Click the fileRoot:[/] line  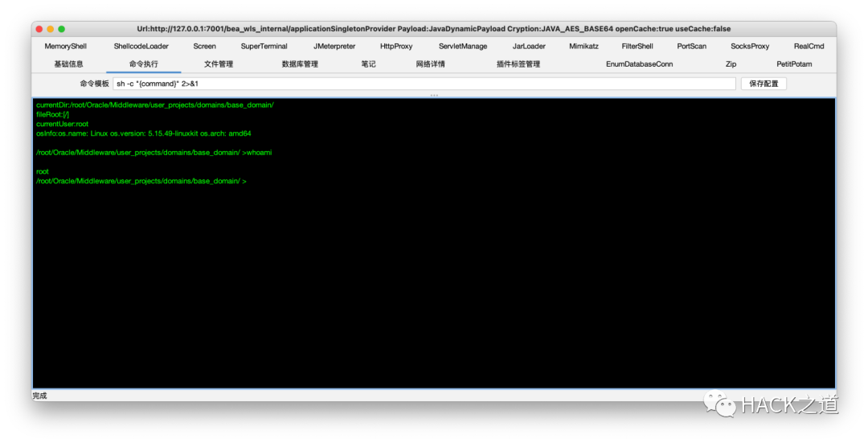click(x=52, y=115)
